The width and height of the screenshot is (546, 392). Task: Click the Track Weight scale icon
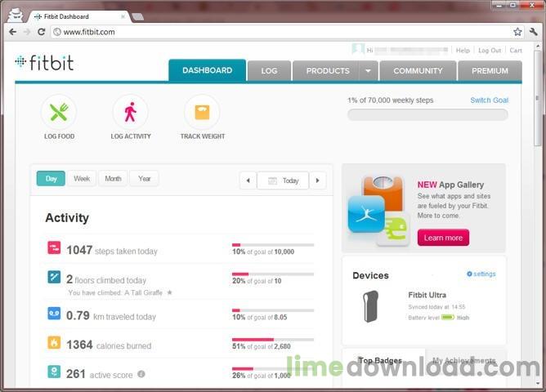pyautogui.click(x=202, y=112)
